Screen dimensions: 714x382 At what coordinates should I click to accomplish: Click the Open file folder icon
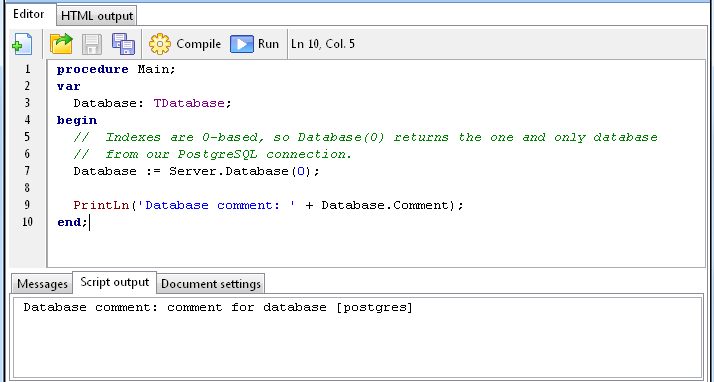[61, 44]
